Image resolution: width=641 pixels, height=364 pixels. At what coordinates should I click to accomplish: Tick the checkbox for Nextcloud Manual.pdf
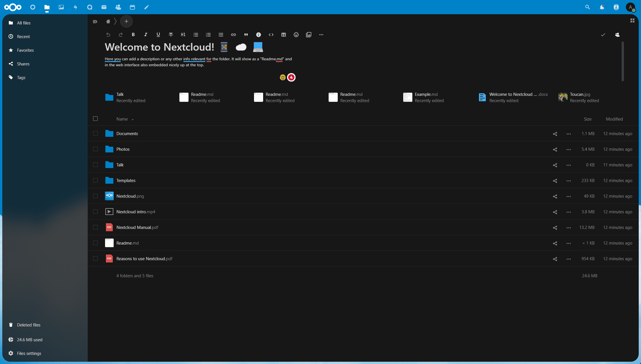click(95, 227)
